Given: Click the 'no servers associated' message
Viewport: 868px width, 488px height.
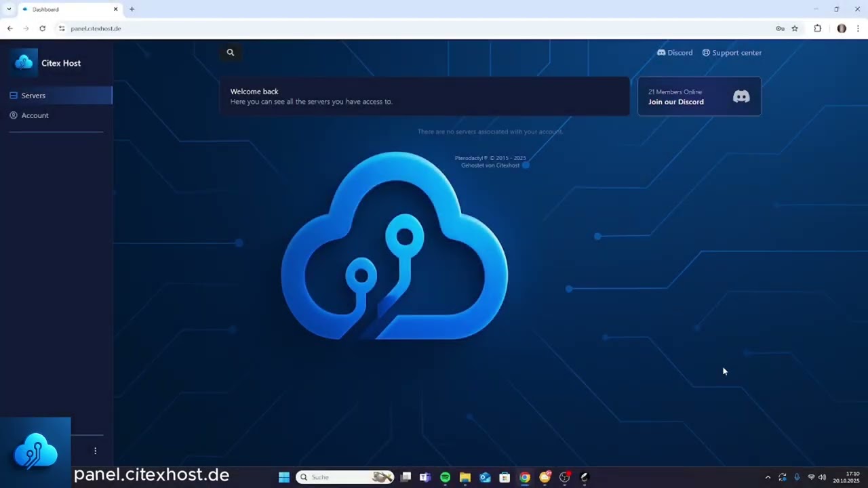Looking at the screenshot, I should [x=490, y=131].
